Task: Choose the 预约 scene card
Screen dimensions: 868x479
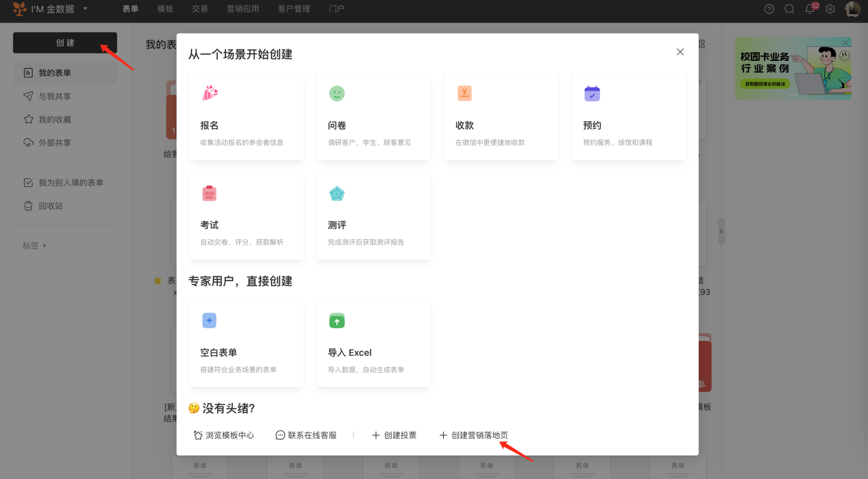Action: [628, 116]
